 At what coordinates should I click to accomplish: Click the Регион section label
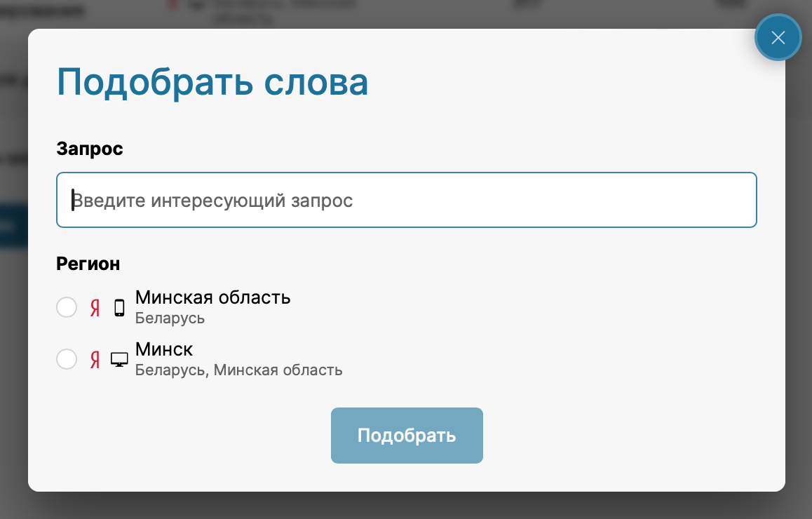[x=88, y=264]
